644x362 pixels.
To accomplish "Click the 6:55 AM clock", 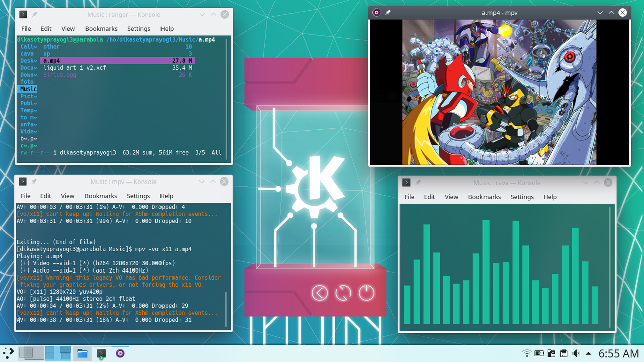I will (619, 353).
